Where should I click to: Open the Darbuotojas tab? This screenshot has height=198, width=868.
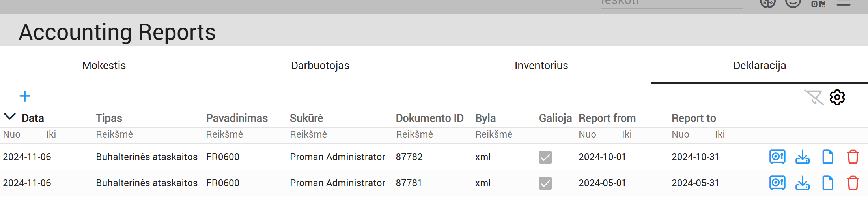click(x=320, y=66)
